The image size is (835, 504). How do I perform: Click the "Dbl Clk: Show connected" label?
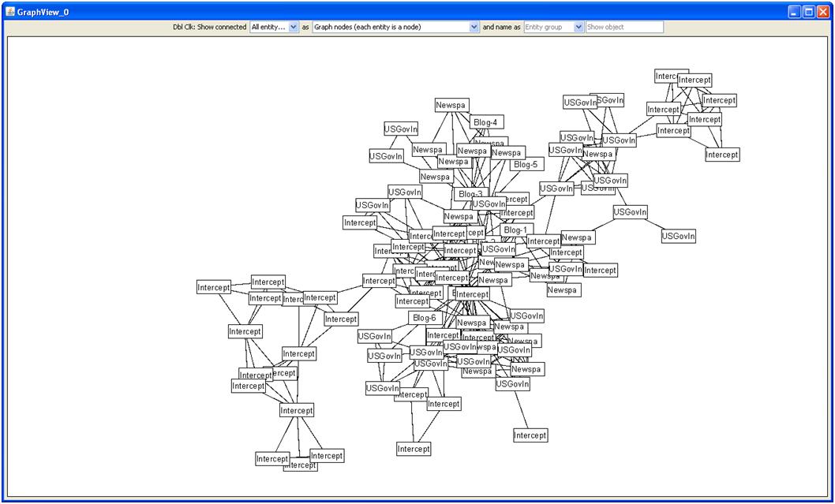(210, 27)
